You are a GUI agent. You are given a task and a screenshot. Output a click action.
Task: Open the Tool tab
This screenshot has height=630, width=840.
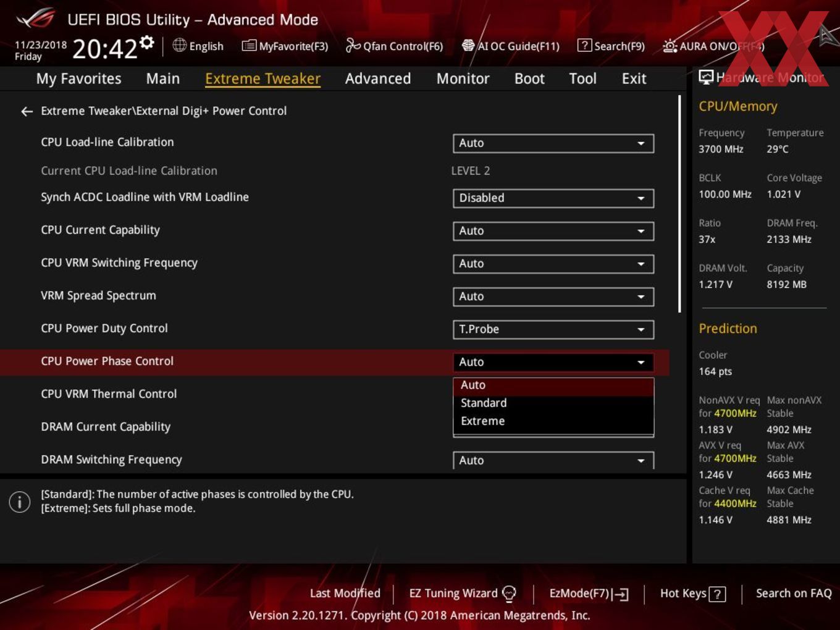tap(582, 78)
